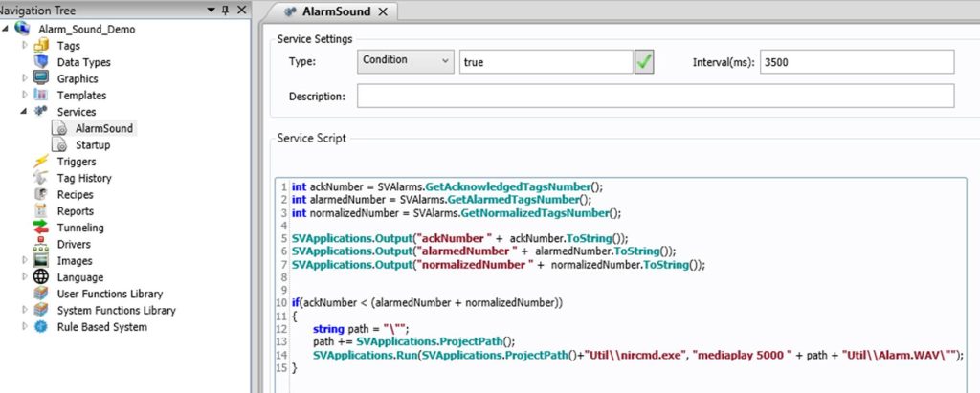Collapse the Services tree node
980x393 pixels.
click(x=25, y=112)
